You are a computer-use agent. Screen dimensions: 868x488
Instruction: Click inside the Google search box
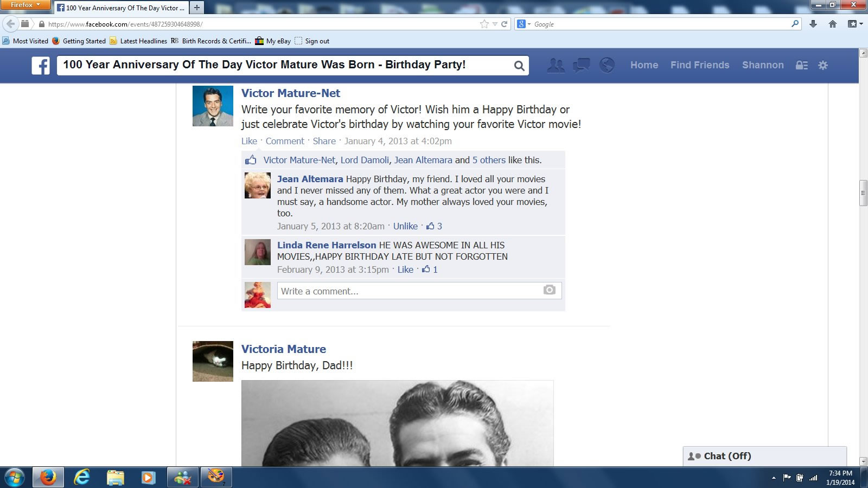(x=659, y=24)
